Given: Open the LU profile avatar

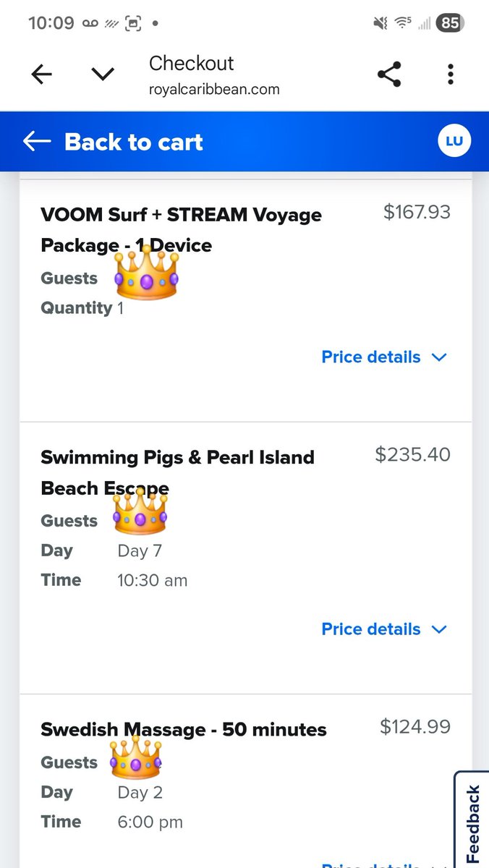Looking at the screenshot, I should pos(454,142).
